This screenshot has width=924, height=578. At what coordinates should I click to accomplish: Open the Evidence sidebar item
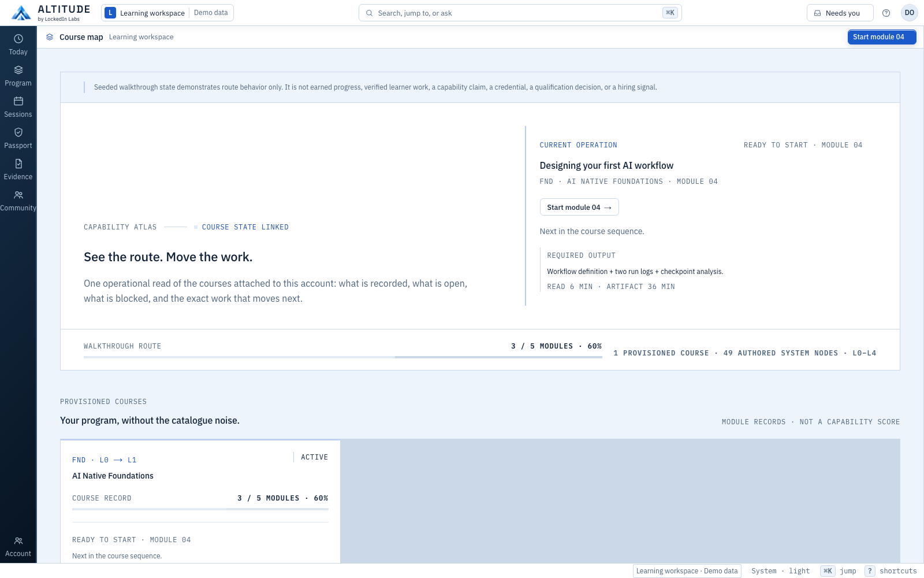(18, 170)
